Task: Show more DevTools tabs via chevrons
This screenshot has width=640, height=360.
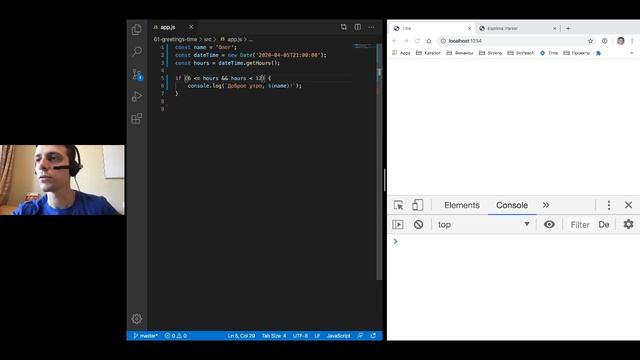Action: [546, 205]
